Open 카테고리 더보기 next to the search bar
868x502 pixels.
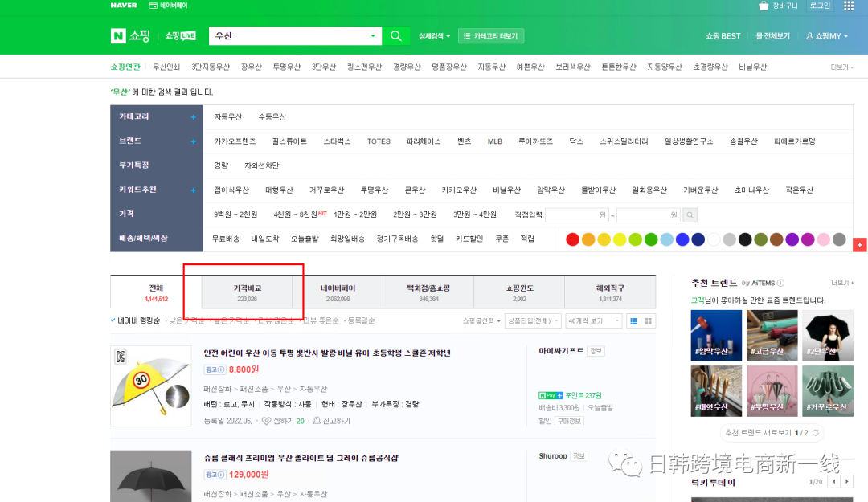click(490, 35)
